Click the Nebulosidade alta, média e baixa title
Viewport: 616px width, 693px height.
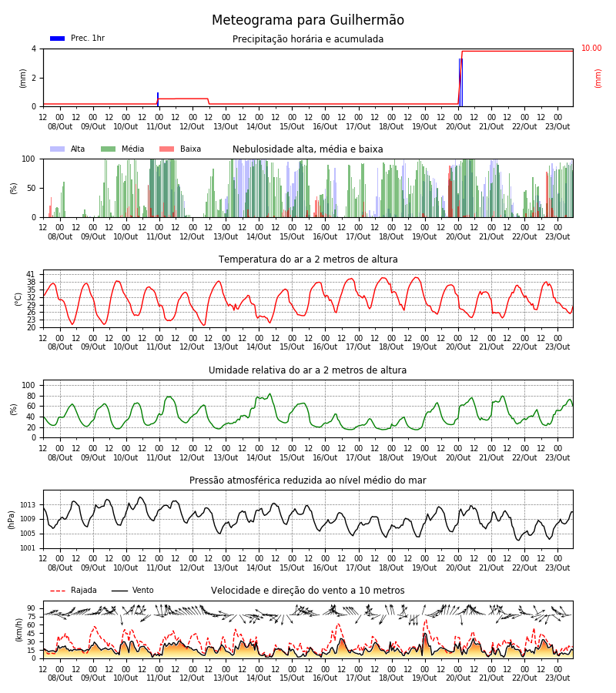pos(308,149)
